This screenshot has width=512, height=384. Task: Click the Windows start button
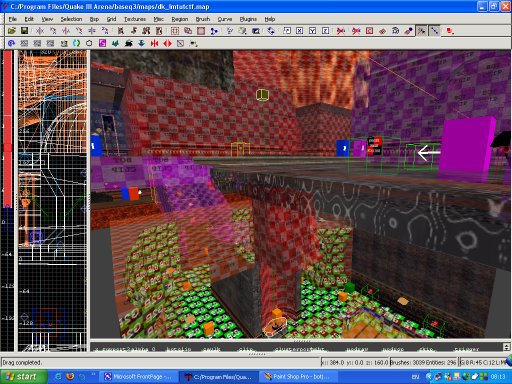coord(24,377)
